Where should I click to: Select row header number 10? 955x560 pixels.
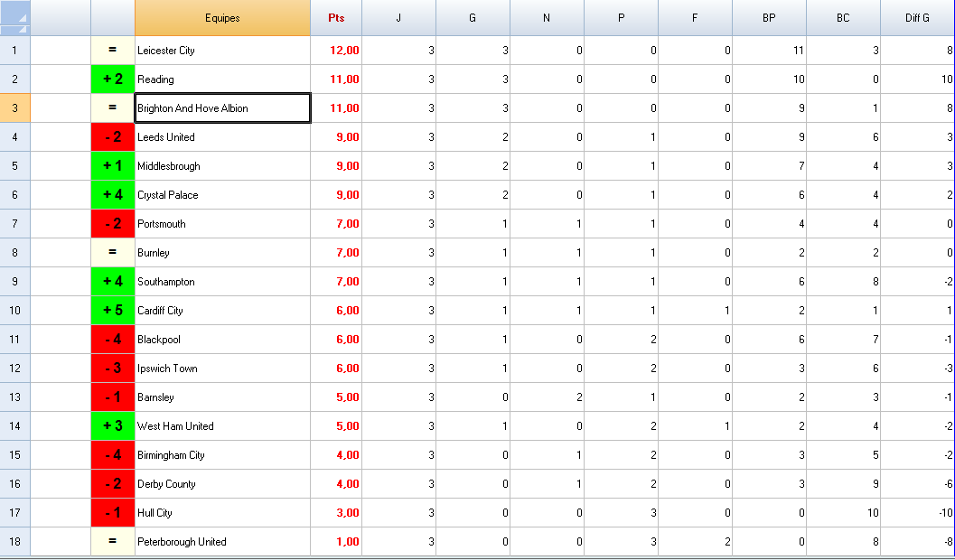pyautogui.click(x=14, y=311)
